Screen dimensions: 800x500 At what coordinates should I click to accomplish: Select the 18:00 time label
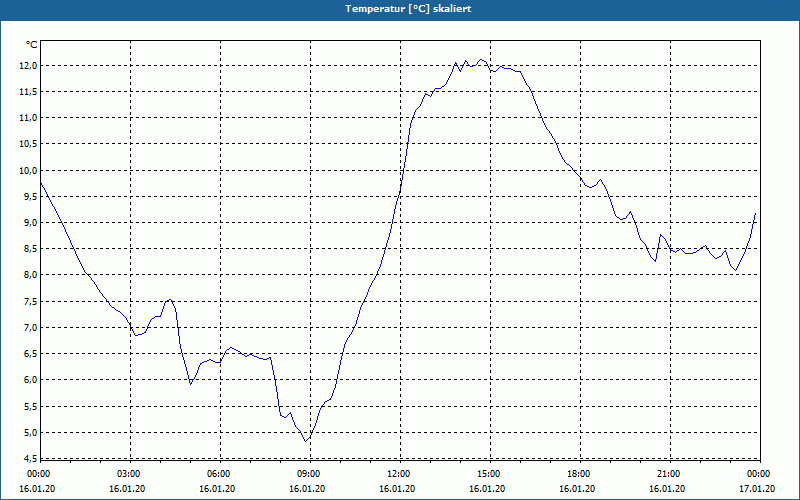point(579,474)
